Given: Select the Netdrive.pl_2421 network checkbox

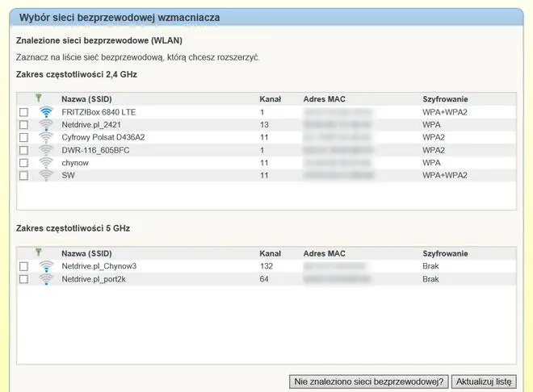Looking at the screenshot, I should (x=23, y=125).
